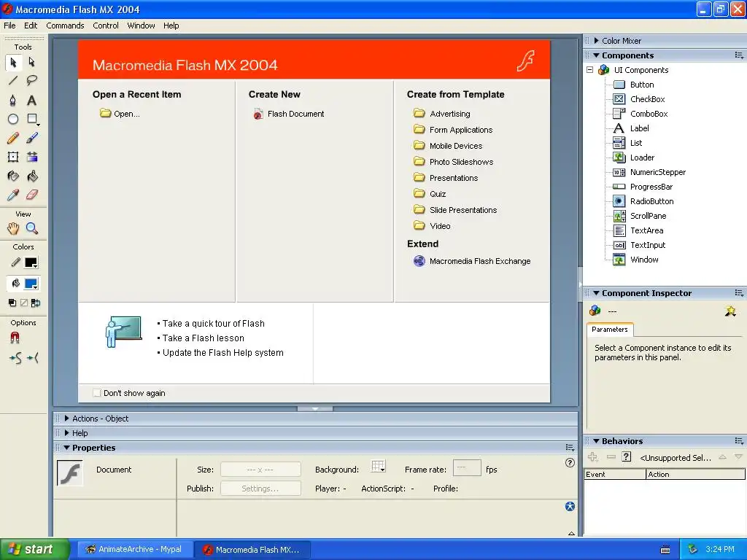Image resolution: width=747 pixels, height=560 pixels.
Task: Select the Rectangle tool
Action: click(x=32, y=119)
